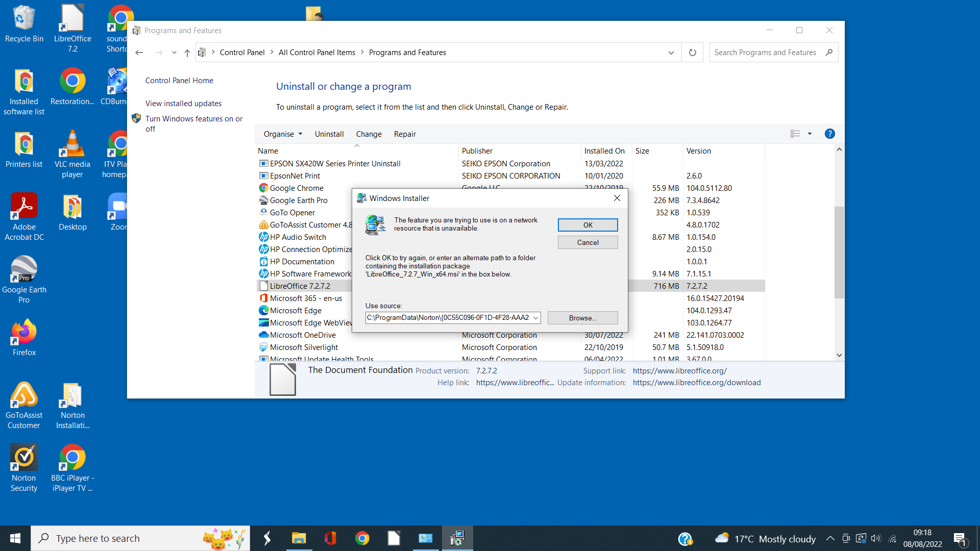Show hidden system tray icons
The width and height of the screenshot is (980, 551).
click(x=830, y=538)
